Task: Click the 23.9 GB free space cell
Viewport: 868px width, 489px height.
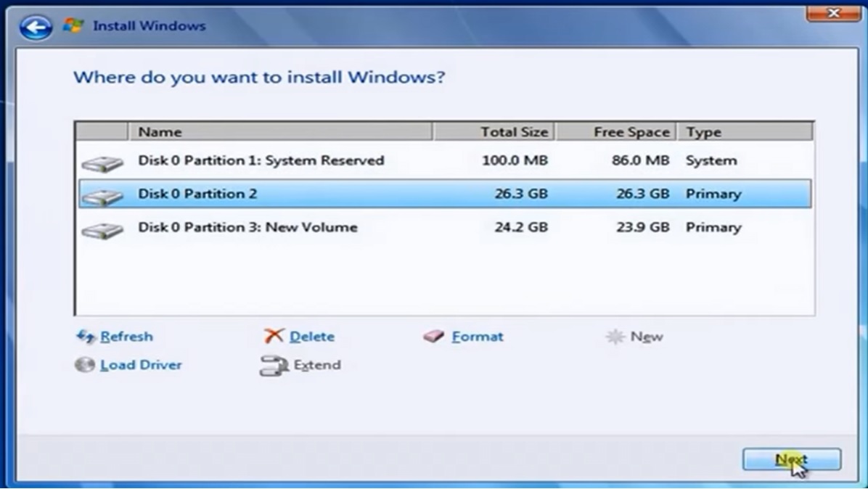Action: (643, 227)
